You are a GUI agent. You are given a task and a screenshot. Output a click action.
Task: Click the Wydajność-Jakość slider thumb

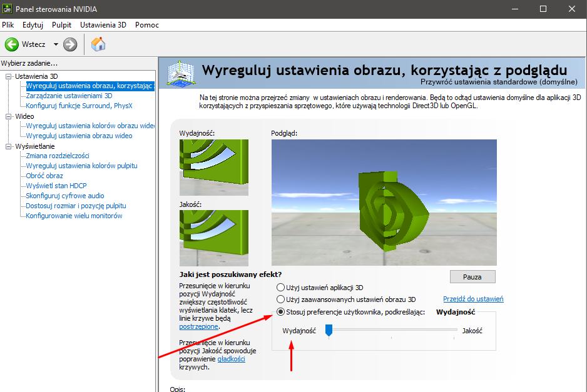pos(329,330)
